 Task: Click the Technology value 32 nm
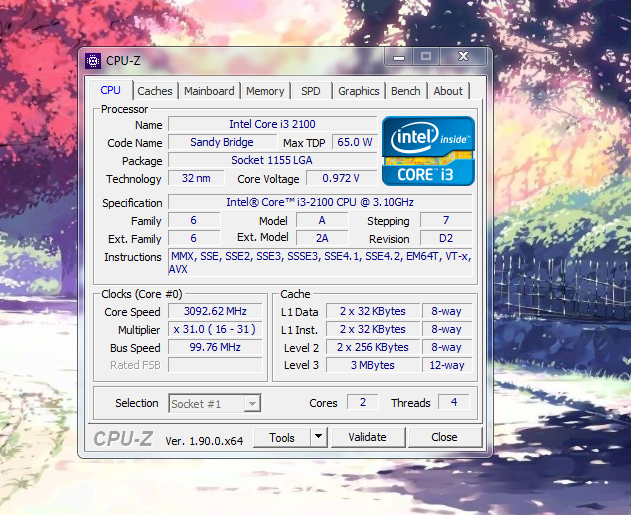[196, 178]
